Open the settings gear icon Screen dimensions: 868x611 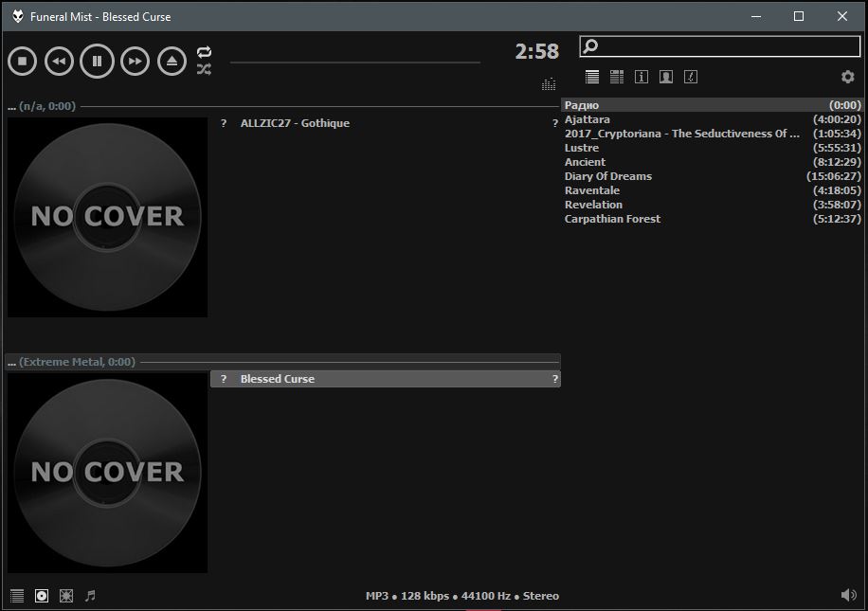point(847,78)
